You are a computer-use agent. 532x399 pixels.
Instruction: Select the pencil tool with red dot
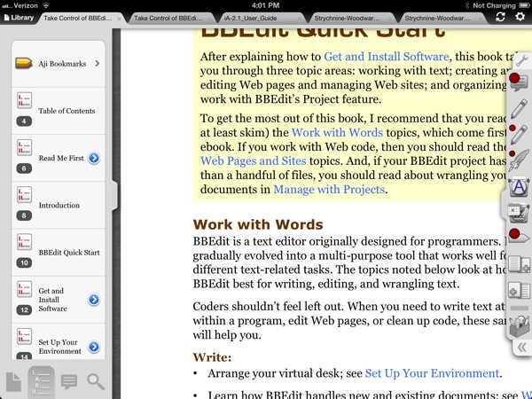519,135
